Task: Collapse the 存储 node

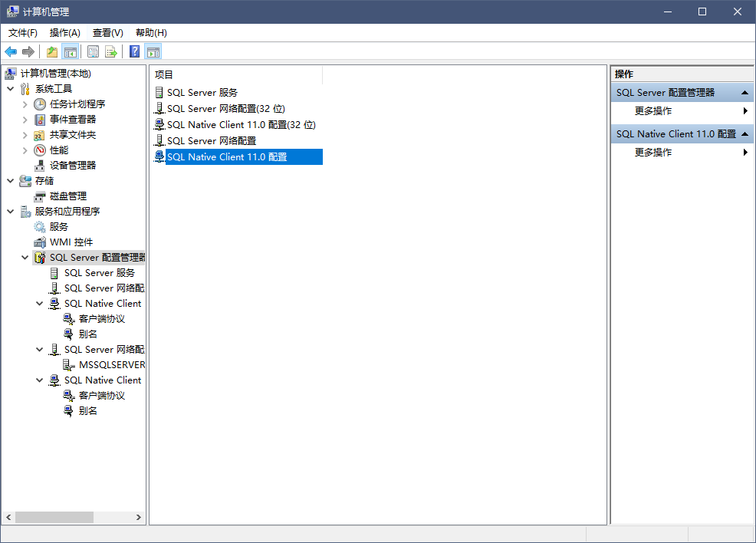Action: pos(11,181)
